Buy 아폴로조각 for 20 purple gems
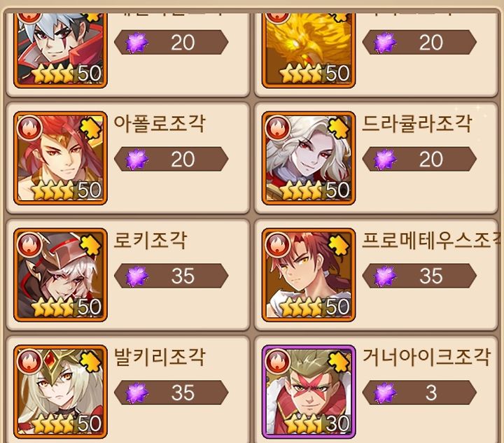Viewport: 504px width, 443px height. pos(171,159)
